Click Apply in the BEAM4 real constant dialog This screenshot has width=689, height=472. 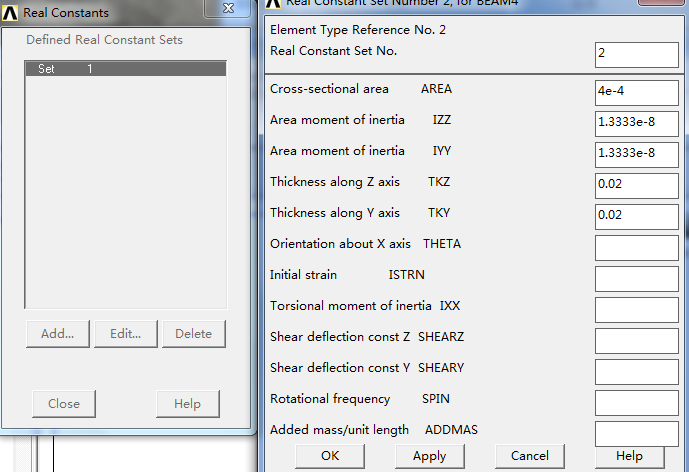tap(430, 456)
